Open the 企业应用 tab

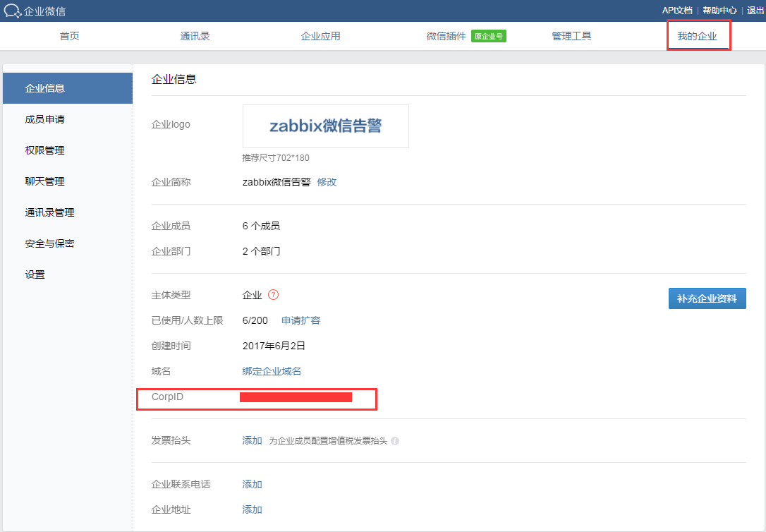320,36
